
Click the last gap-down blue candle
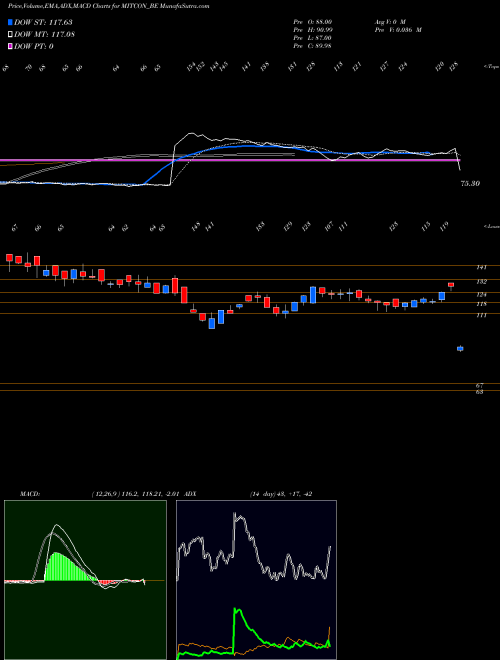pyautogui.click(x=460, y=349)
